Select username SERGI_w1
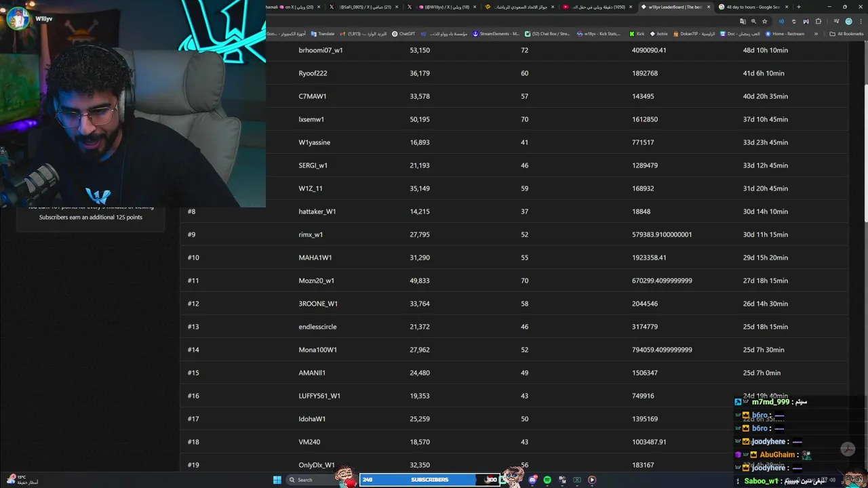Screen dimensions: 868x488 click(313, 165)
